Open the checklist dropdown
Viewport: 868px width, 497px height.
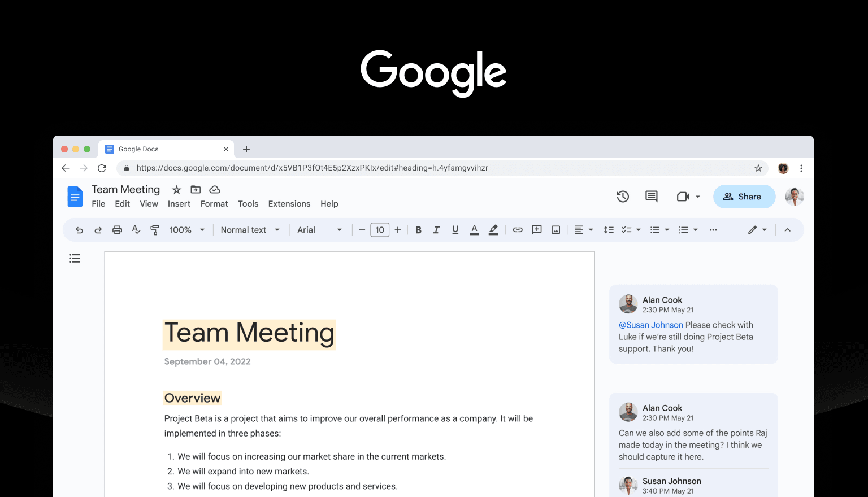click(x=631, y=230)
